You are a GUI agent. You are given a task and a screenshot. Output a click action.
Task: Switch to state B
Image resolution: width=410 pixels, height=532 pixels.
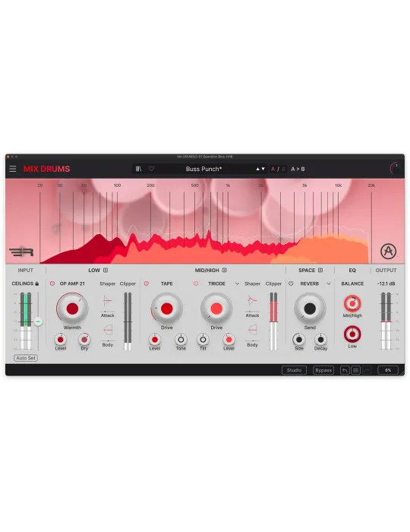[x=283, y=169]
